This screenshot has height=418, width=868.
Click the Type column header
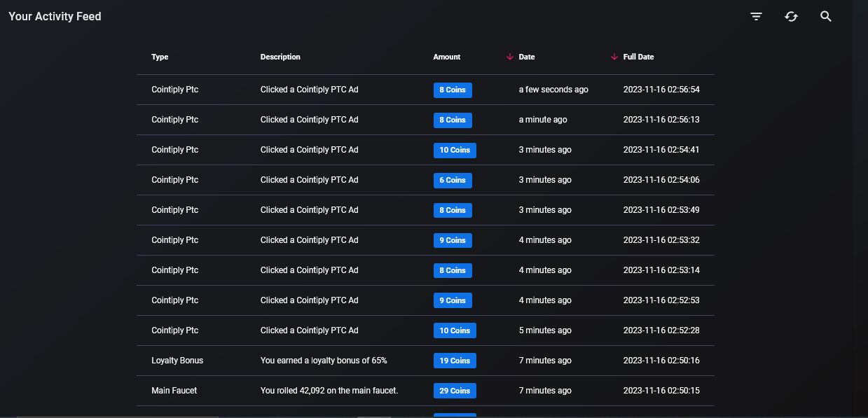[160, 57]
